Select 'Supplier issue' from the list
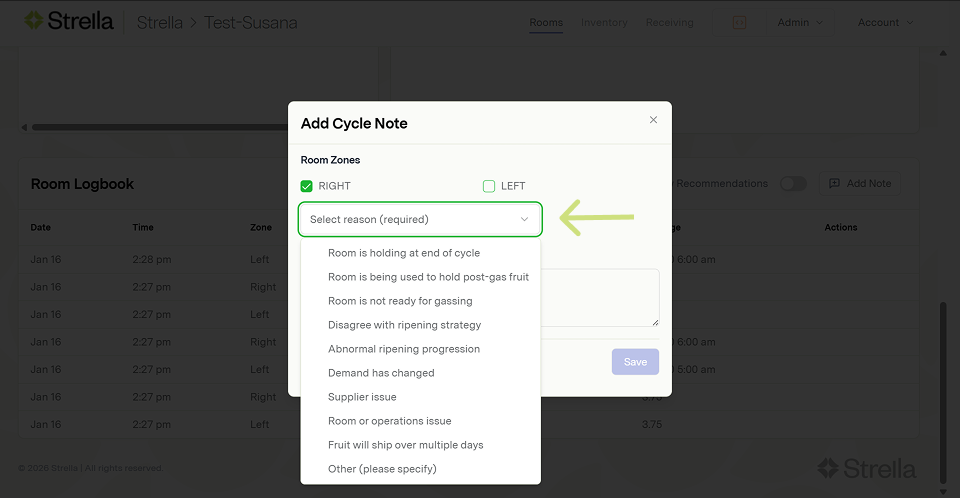 tap(362, 397)
